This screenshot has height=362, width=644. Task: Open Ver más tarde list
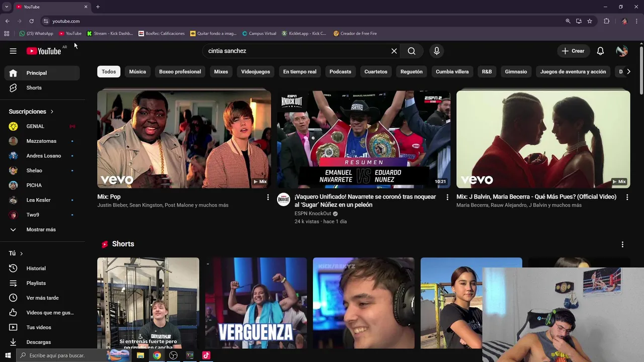pos(42,298)
